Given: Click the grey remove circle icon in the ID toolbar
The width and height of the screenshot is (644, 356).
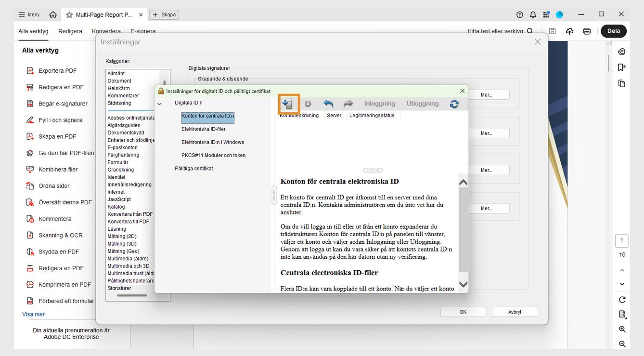Looking at the screenshot, I should pos(308,104).
